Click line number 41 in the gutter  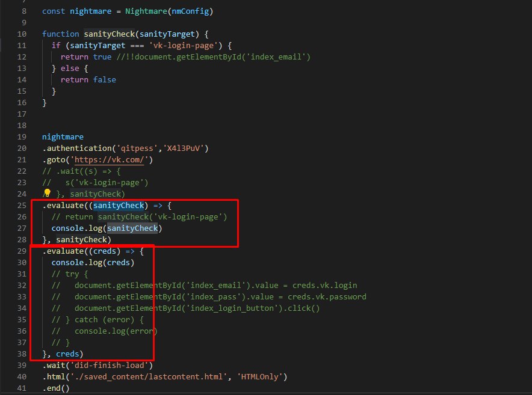click(22, 388)
